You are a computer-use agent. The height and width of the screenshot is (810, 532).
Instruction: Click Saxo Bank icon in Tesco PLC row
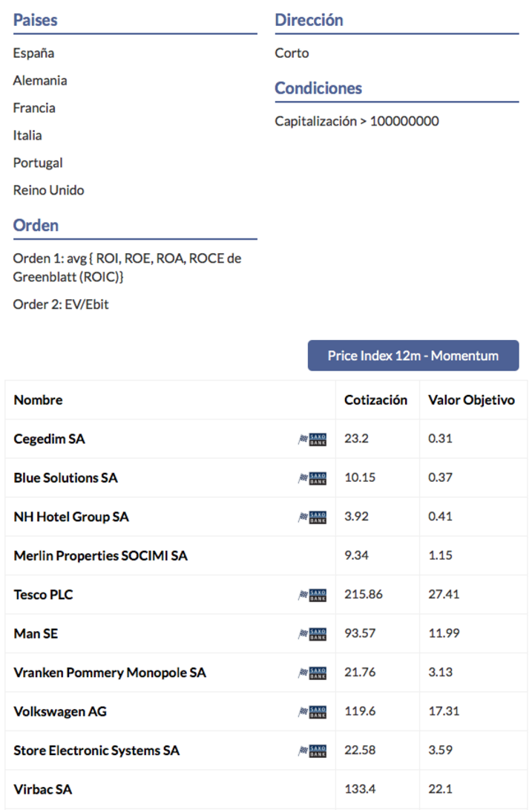[x=312, y=595]
